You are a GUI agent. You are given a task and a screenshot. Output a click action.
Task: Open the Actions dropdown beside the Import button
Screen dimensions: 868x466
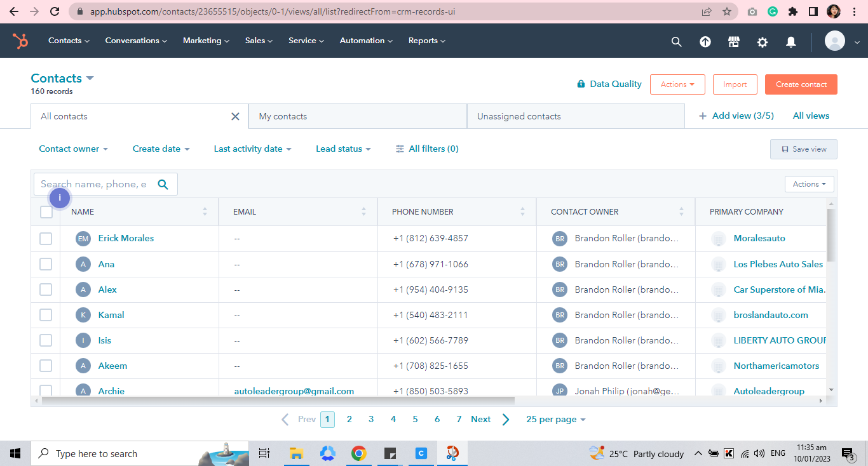pyautogui.click(x=677, y=84)
